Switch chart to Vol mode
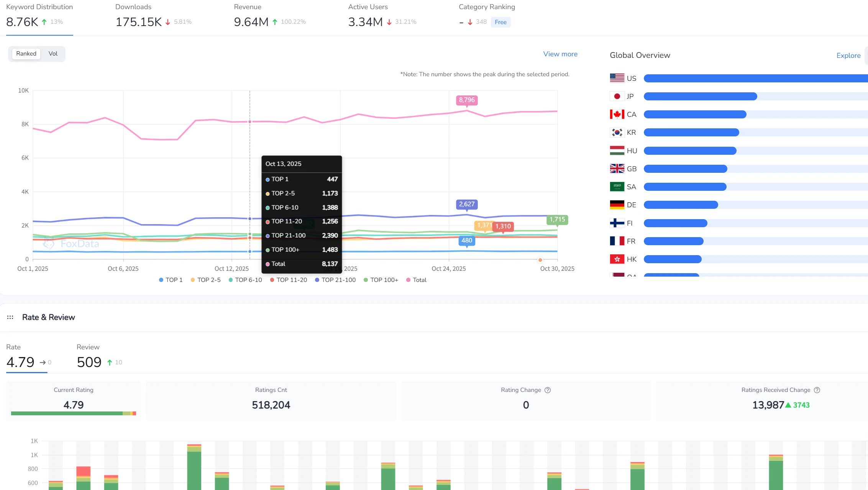Screen dimensions: 868x490 pos(53,54)
